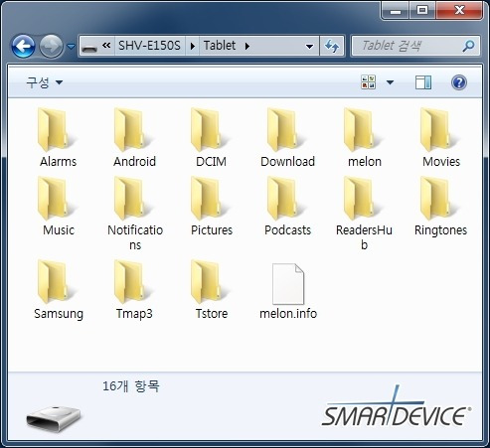
Task: Open the Notifications folder icon
Action: point(134,199)
